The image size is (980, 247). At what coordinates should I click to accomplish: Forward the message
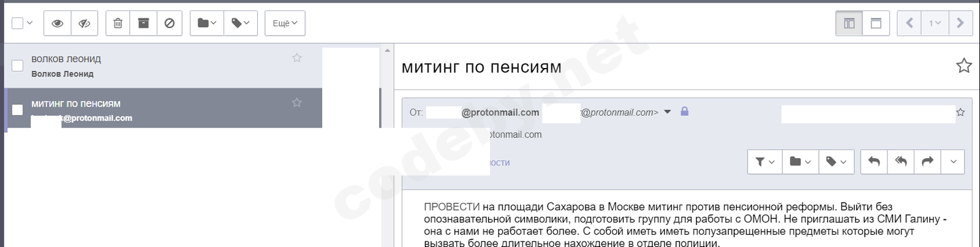pyautogui.click(x=928, y=162)
